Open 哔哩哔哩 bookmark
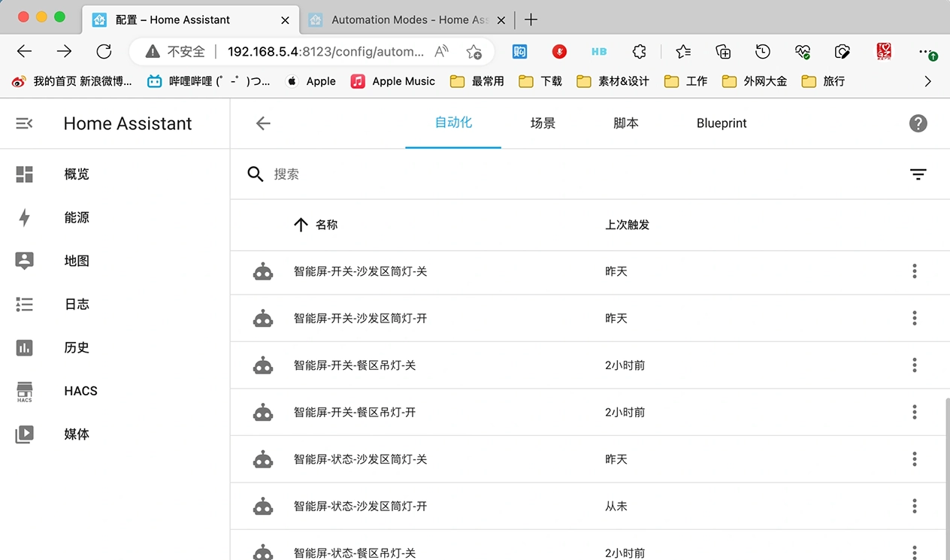The width and height of the screenshot is (950, 560). click(209, 81)
